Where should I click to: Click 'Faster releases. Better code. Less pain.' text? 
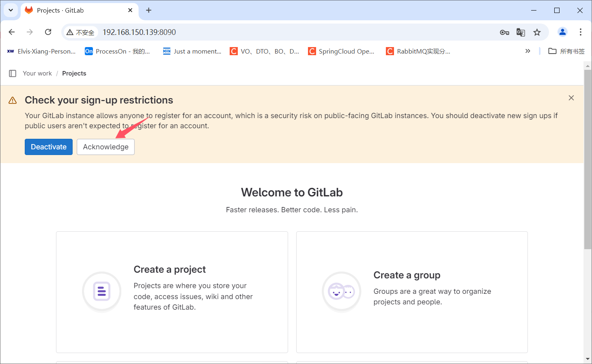coord(292,210)
